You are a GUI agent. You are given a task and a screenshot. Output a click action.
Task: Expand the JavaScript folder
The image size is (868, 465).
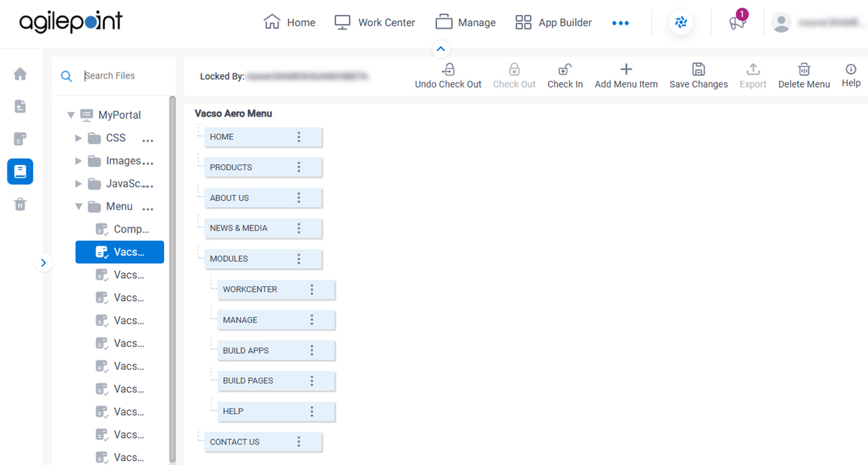coord(79,184)
